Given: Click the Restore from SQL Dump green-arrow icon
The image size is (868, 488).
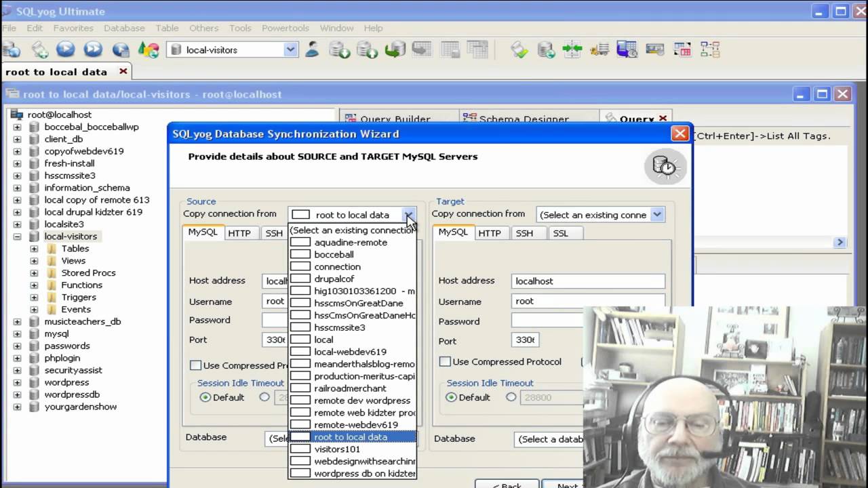Looking at the screenshot, I should click(395, 49).
